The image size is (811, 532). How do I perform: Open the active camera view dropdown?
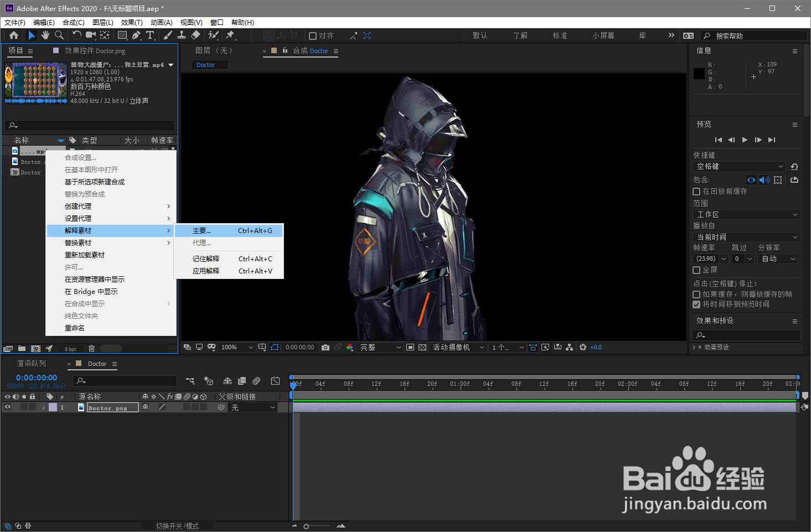click(x=458, y=347)
